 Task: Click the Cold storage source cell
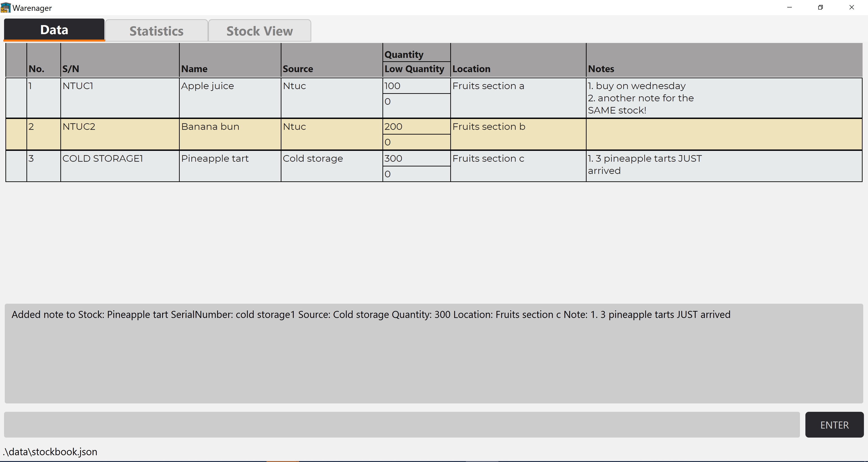[x=332, y=166]
